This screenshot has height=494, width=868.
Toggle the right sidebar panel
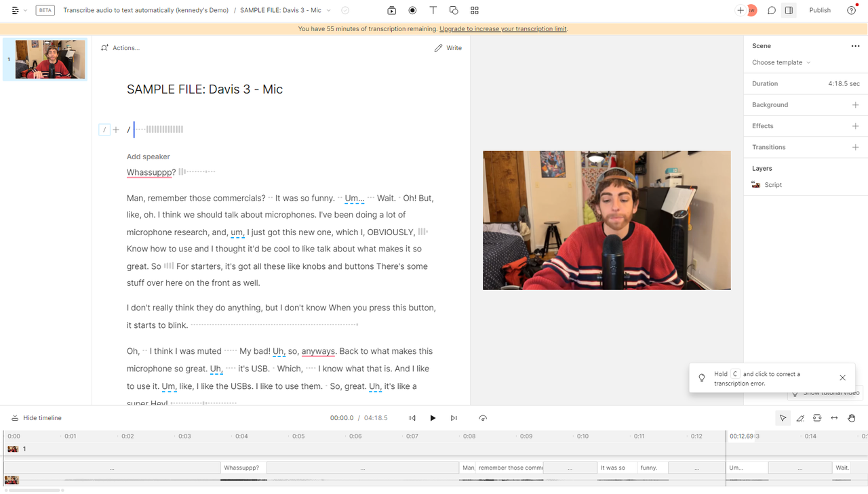(788, 10)
